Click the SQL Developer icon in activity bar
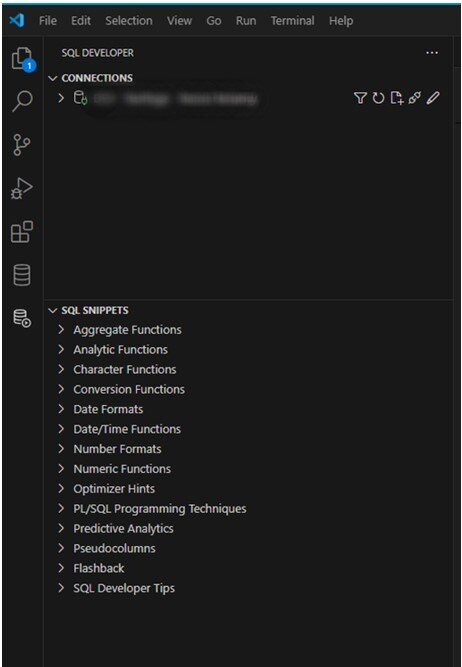Viewport: 462px width, 667px height. [x=22, y=318]
